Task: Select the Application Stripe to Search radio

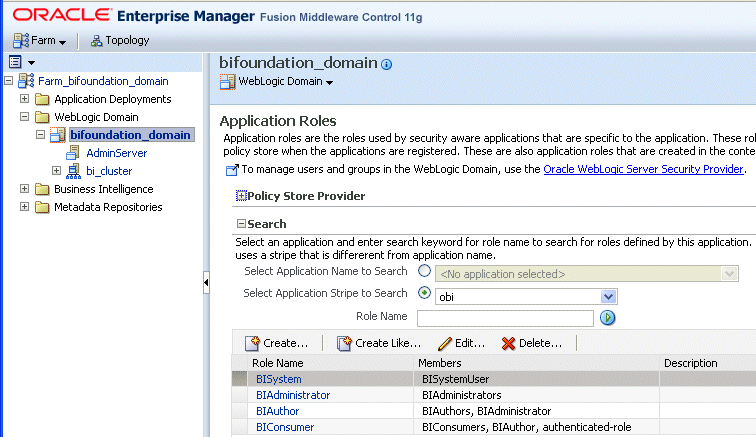Action: pos(424,293)
